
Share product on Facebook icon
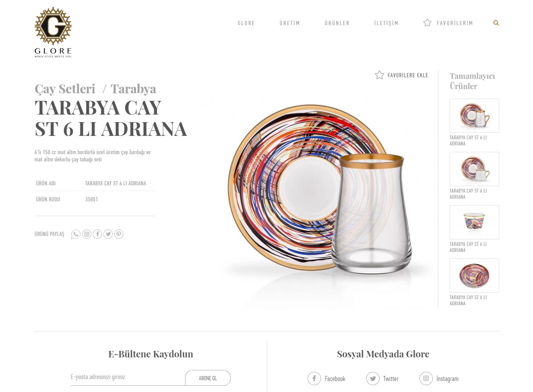(97, 234)
